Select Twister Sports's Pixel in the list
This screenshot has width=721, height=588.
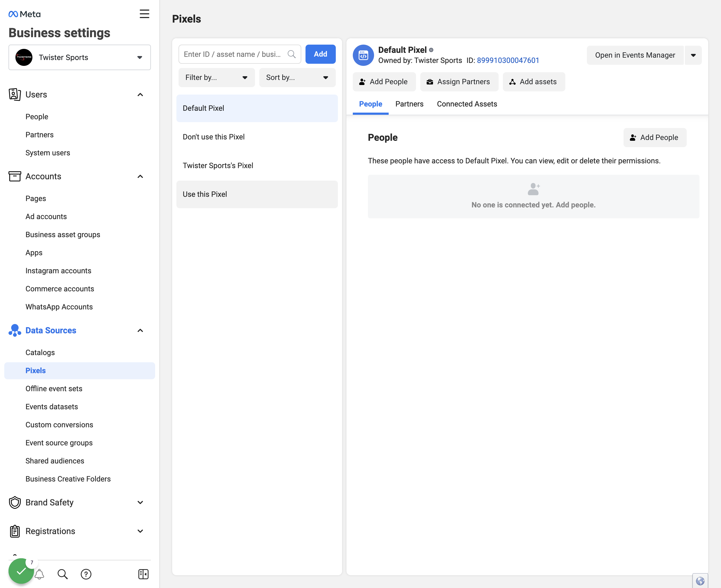(257, 166)
